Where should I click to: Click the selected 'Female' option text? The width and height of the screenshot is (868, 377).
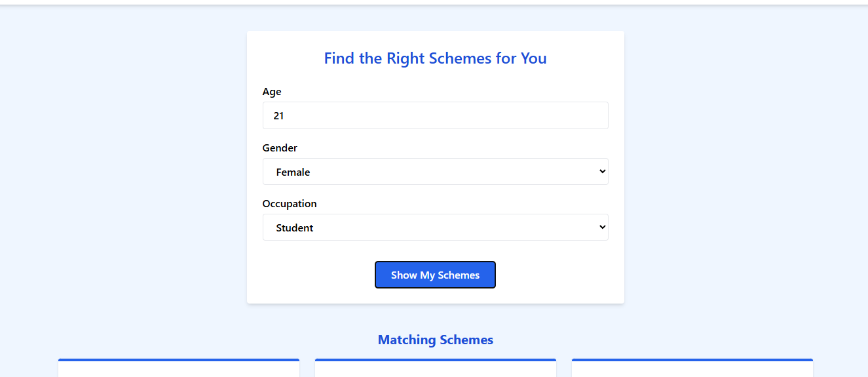tap(293, 172)
